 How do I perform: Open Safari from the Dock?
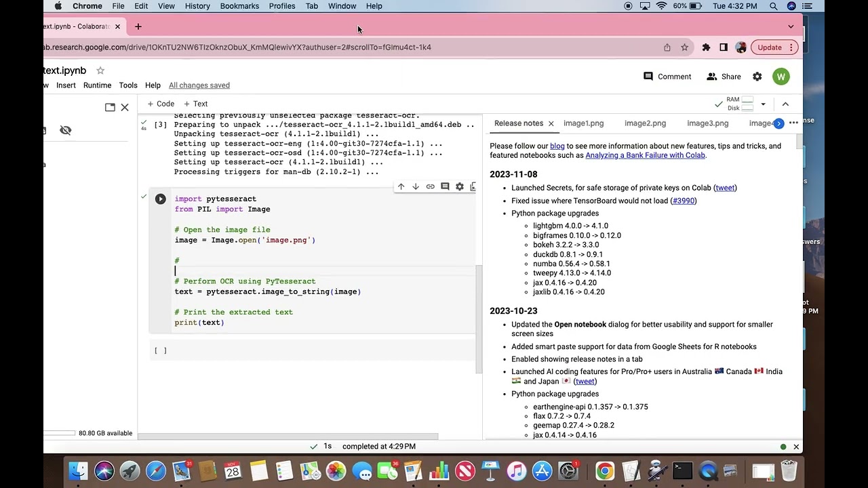(x=156, y=470)
